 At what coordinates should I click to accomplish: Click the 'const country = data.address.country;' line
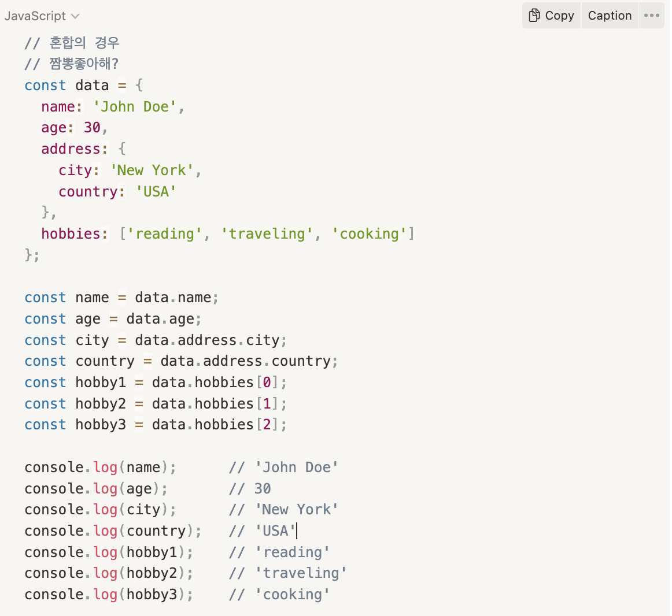coord(181,361)
